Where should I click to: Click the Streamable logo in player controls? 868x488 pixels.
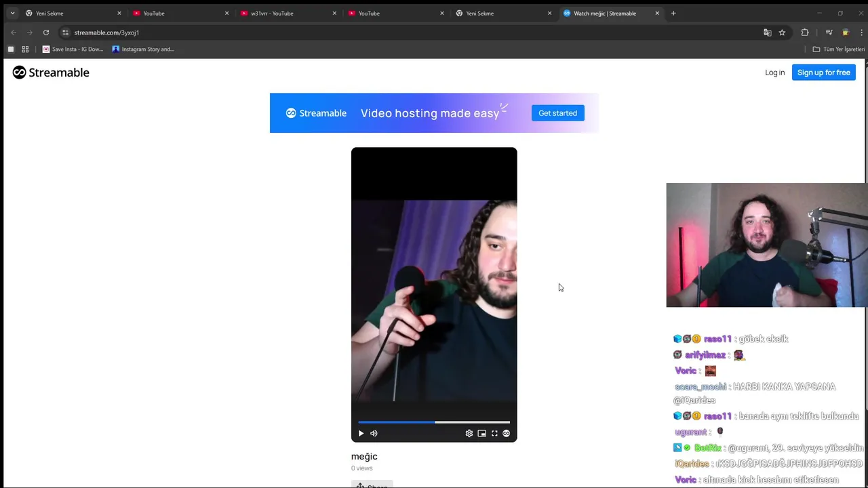506,433
